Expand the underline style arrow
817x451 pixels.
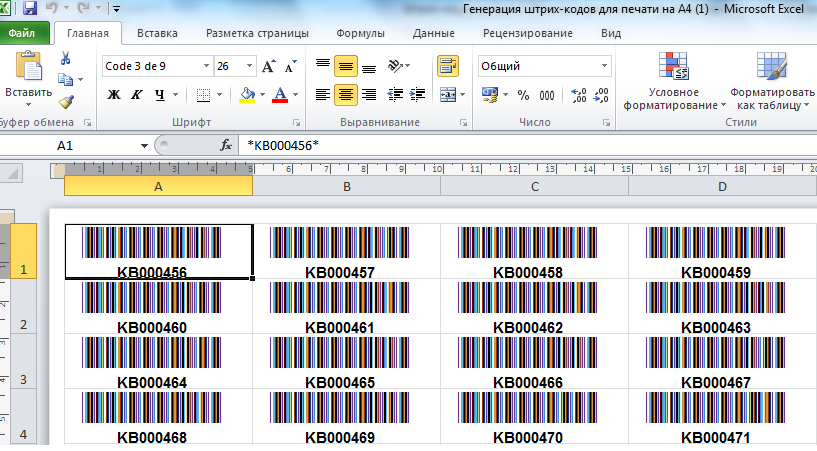176,95
